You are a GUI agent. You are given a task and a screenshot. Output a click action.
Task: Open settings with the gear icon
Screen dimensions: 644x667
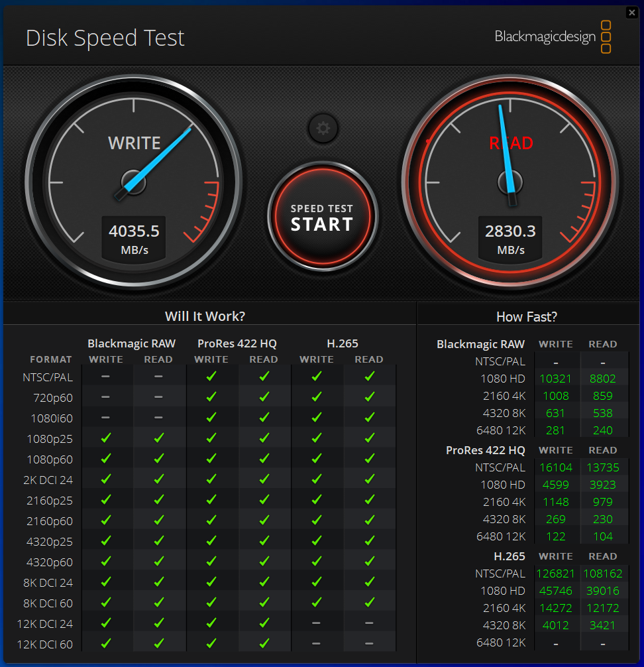pyautogui.click(x=323, y=128)
